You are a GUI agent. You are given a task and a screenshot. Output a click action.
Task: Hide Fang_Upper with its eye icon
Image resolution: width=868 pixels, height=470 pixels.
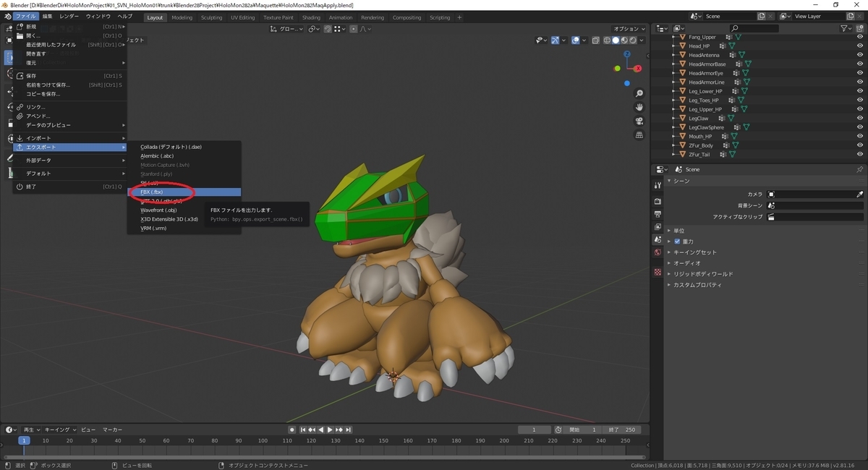click(x=860, y=37)
